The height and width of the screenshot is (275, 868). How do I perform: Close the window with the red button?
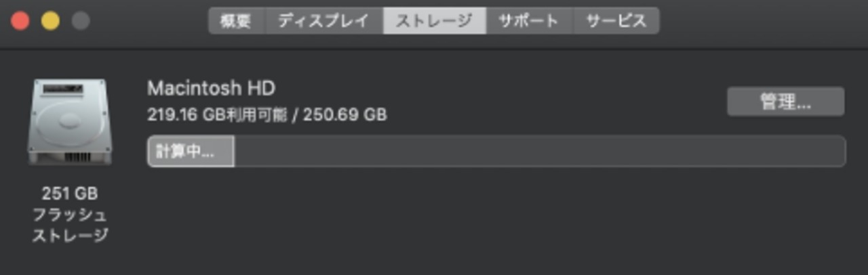tap(20, 21)
